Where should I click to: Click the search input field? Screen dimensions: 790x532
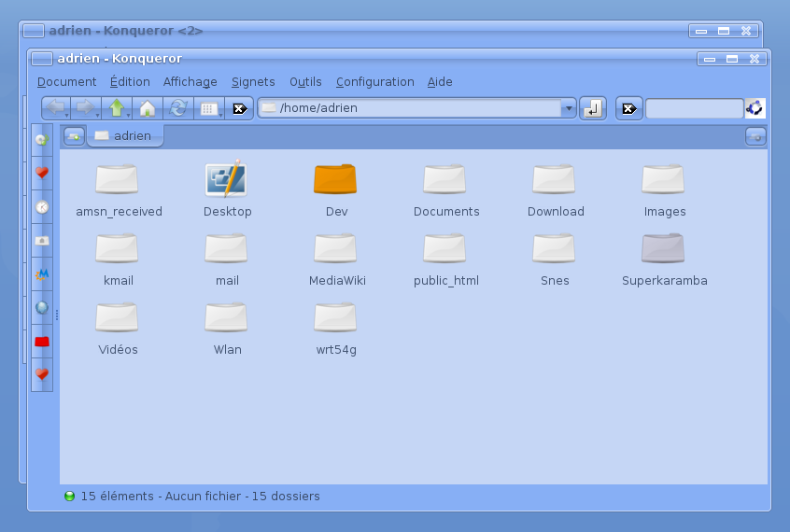(x=694, y=108)
